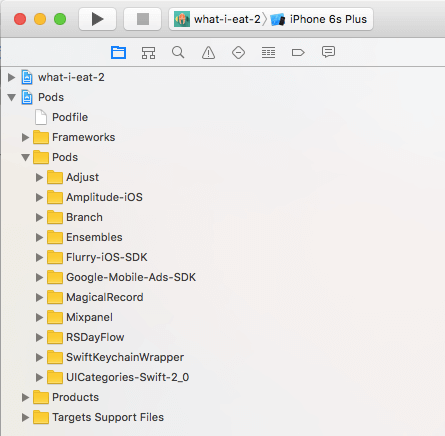Select the UICategories-Swift-2_0 label

pyautogui.click(x=128, y=377)
